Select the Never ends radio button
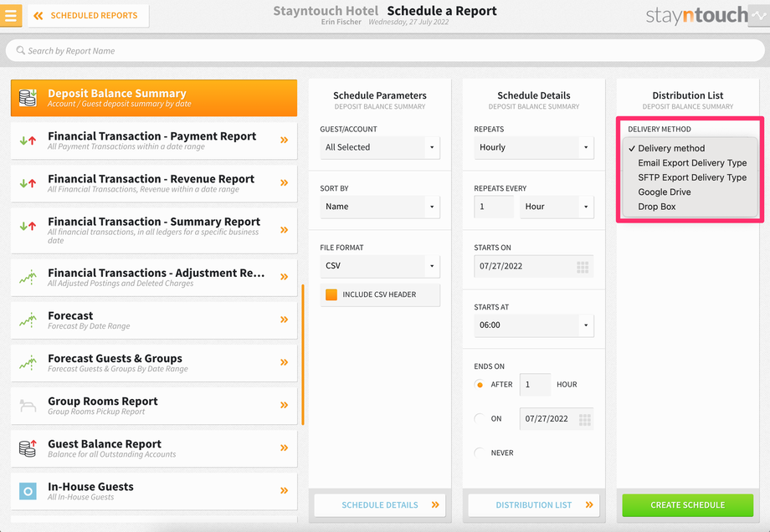The image size is (770, 532). (x=480, y=453)
